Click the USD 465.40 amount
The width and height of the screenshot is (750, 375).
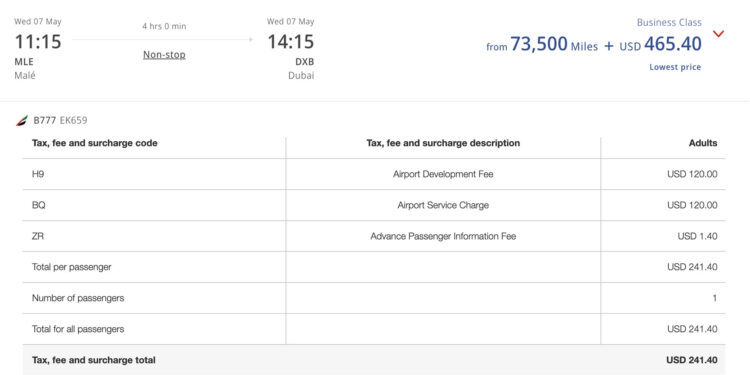[x=661, y=44]
